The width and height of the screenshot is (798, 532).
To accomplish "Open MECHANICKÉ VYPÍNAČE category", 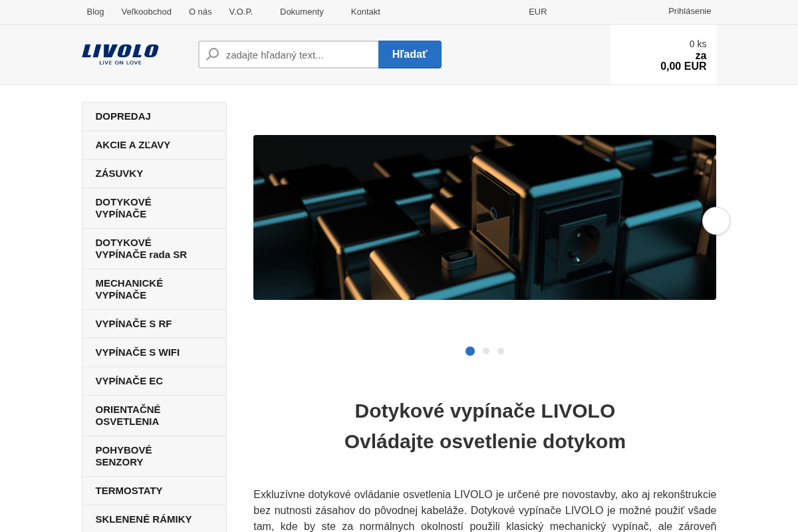I will tap(154, 289).
